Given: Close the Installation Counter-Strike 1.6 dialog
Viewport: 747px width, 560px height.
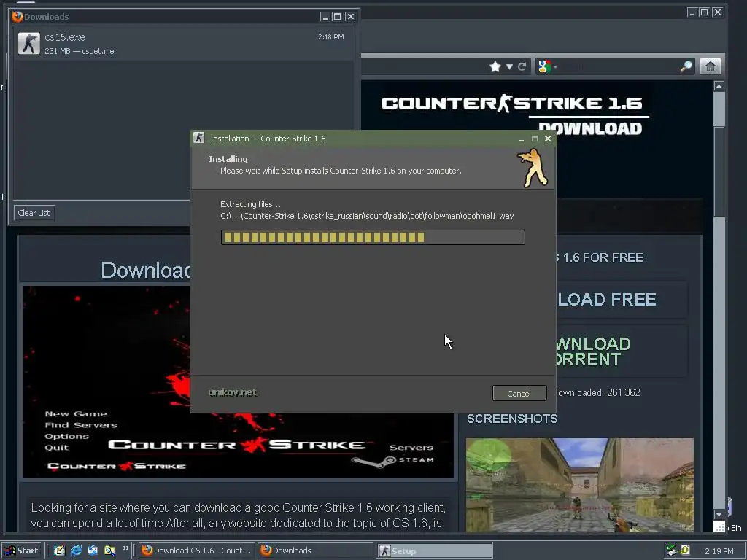Looking at the screenshot, I should coord(548,139).
